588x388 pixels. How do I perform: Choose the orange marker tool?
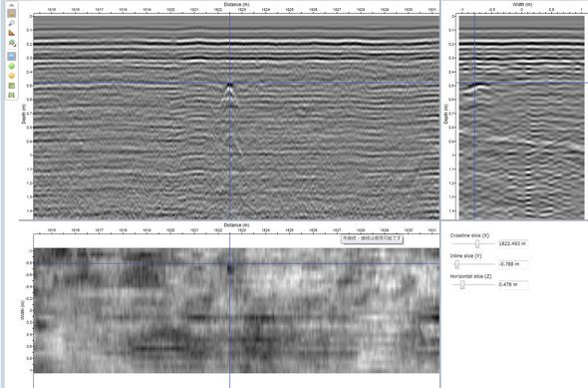pos(12,76)
